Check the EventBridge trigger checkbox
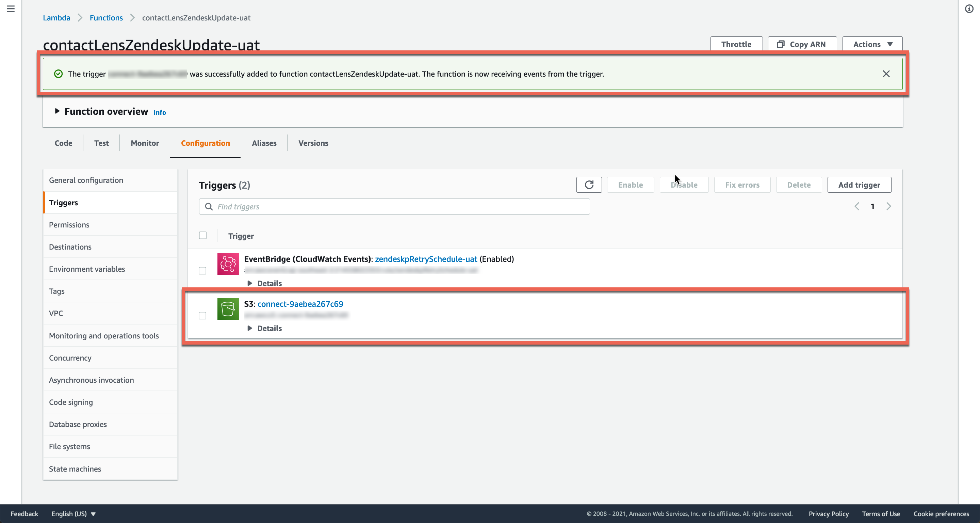 coord(202,271)
